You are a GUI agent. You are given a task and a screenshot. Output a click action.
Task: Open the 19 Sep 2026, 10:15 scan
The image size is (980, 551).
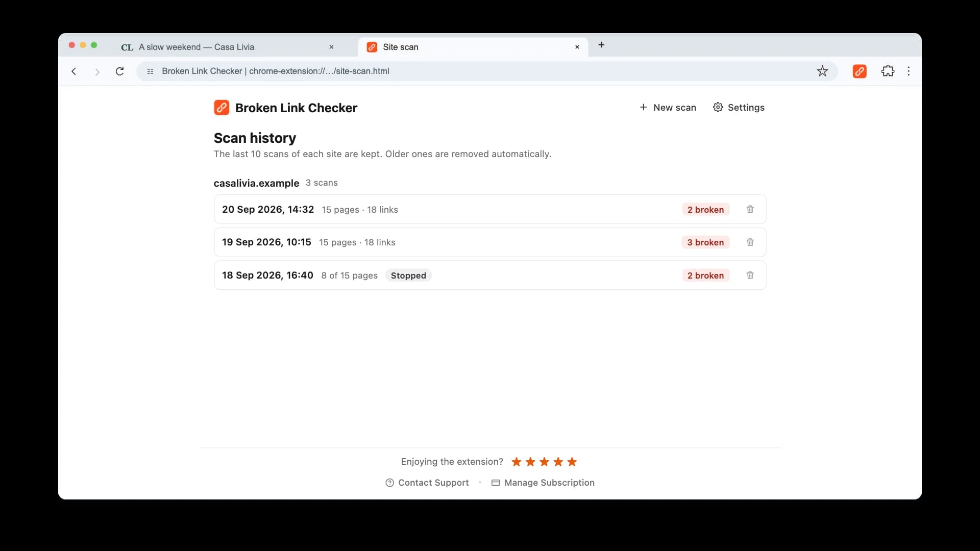[490, 242]
